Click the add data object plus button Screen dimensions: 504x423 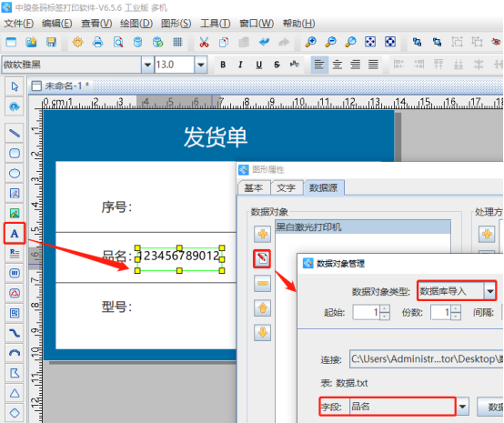263,234
